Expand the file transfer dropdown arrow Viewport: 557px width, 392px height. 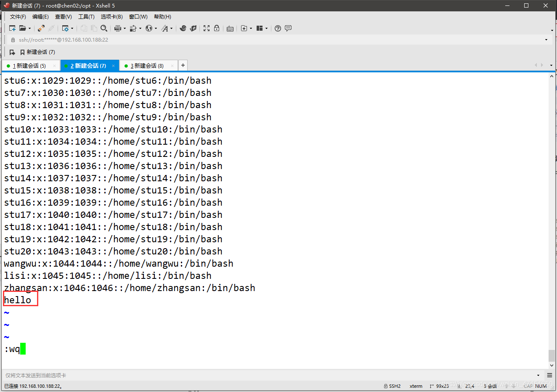pos(140,29)
